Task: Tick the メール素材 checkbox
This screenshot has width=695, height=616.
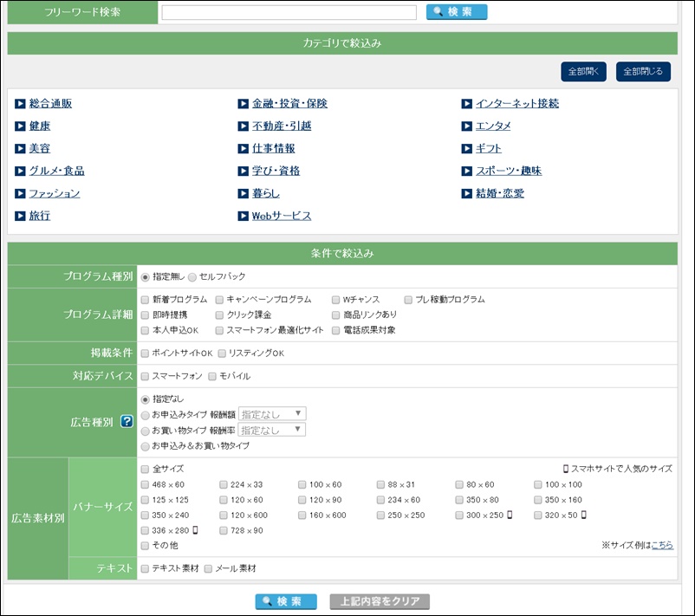Action: tap(208, 568)
